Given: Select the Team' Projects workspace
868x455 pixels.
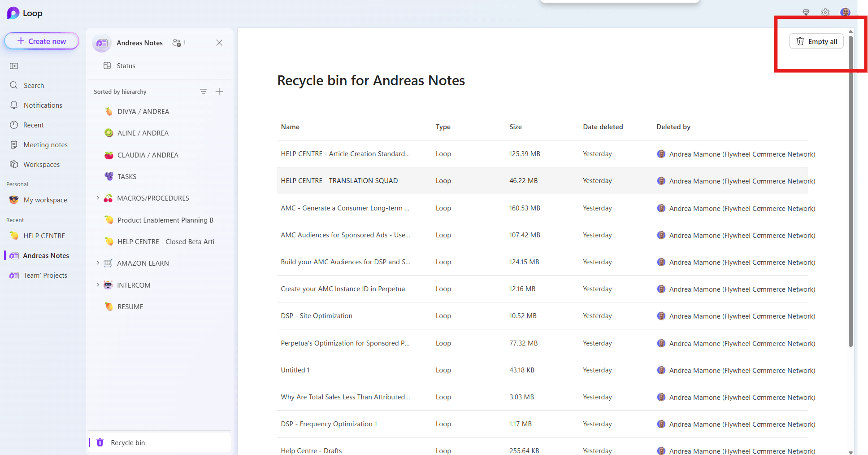Looking at the screenshot, I should point(45,275).
